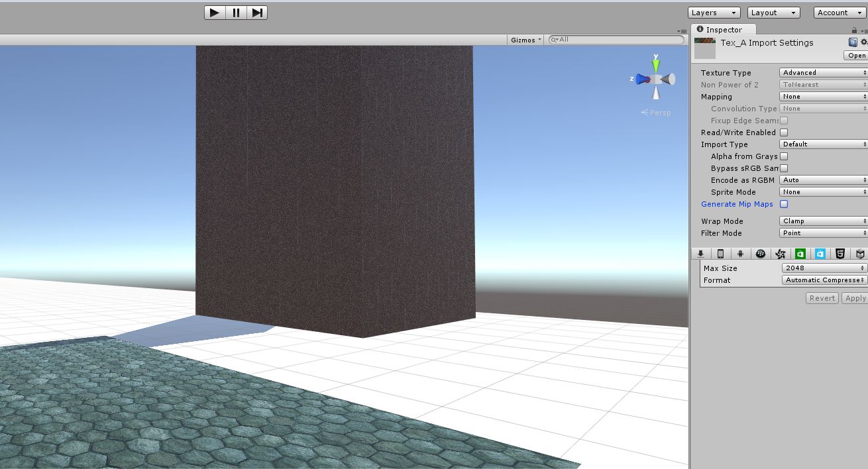Change Wrap Mode from Clamp
This screenshot has height=469, width=868.
[x=822, y=221]
